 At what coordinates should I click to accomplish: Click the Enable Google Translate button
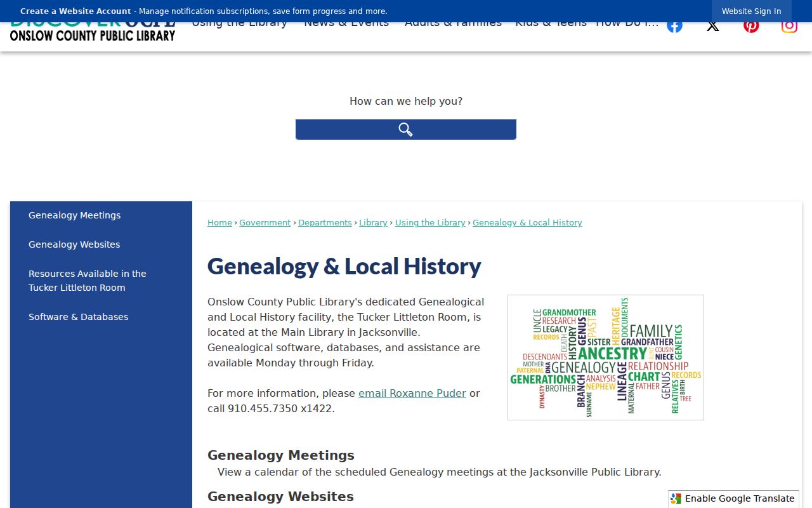(x=733, y=499)
